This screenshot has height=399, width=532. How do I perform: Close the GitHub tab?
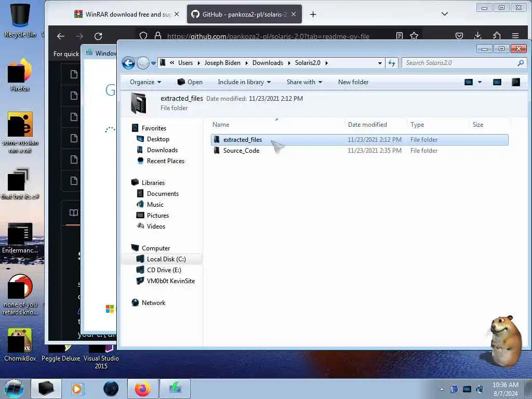(294, 14)
